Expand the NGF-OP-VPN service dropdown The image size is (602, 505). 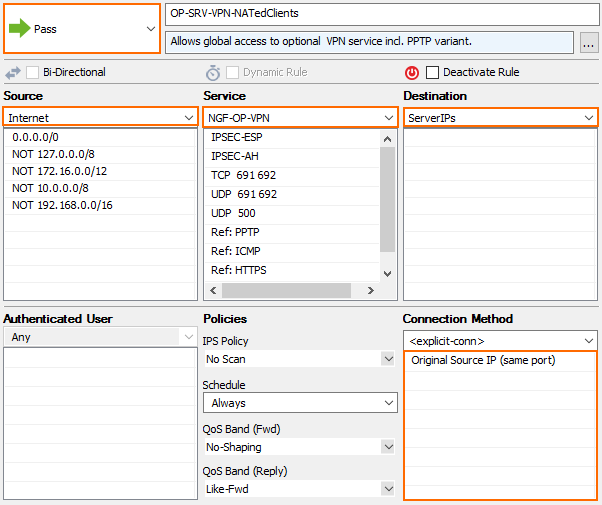tap(300, 118)
